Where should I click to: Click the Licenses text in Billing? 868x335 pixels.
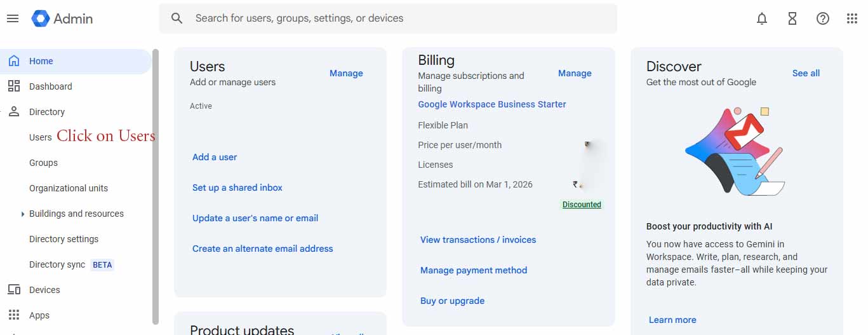(436, 165)
